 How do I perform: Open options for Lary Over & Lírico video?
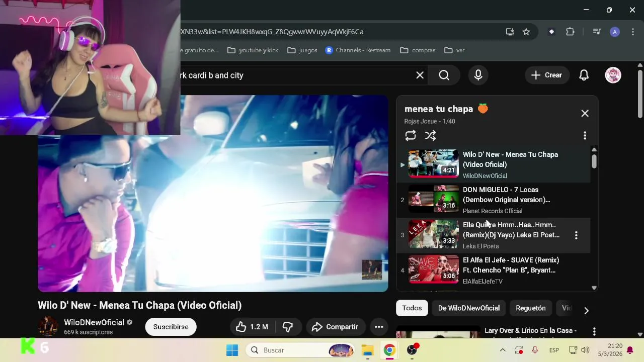(594, 332)
